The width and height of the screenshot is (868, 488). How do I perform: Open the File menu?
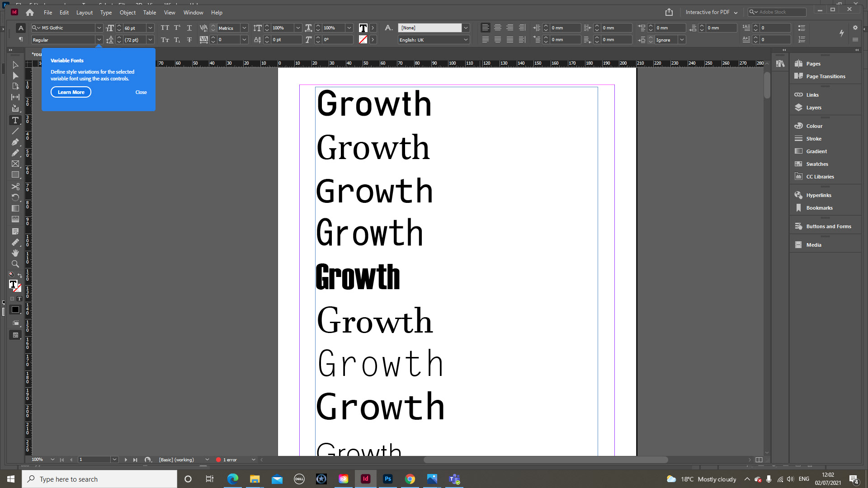pyautogui.click(x=48, y=13)
